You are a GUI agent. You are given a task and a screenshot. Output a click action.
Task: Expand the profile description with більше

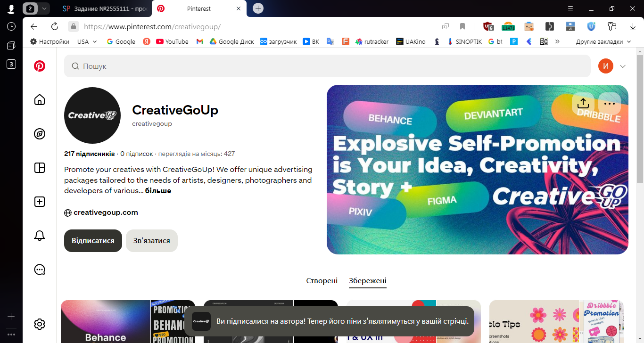(158, 191)
